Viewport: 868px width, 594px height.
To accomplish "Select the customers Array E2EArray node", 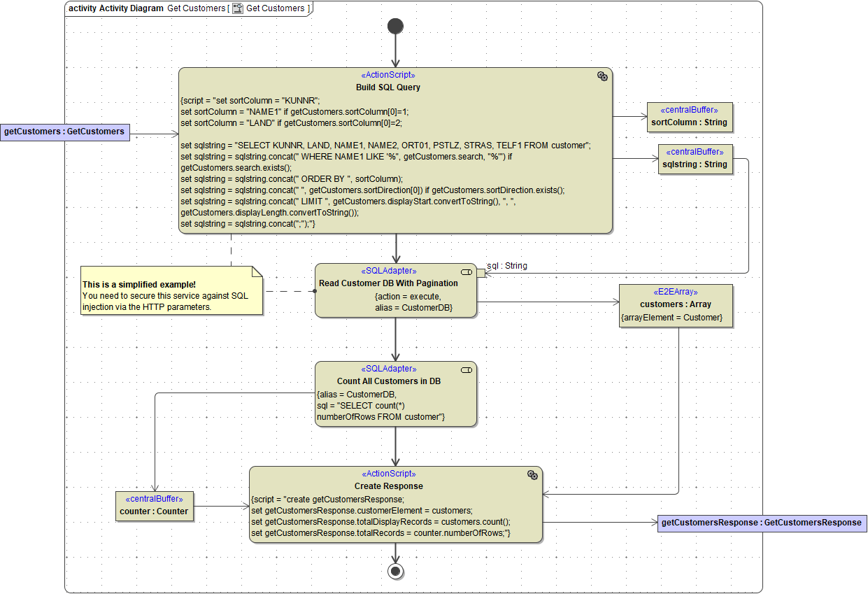I will (x=676, y=306).
